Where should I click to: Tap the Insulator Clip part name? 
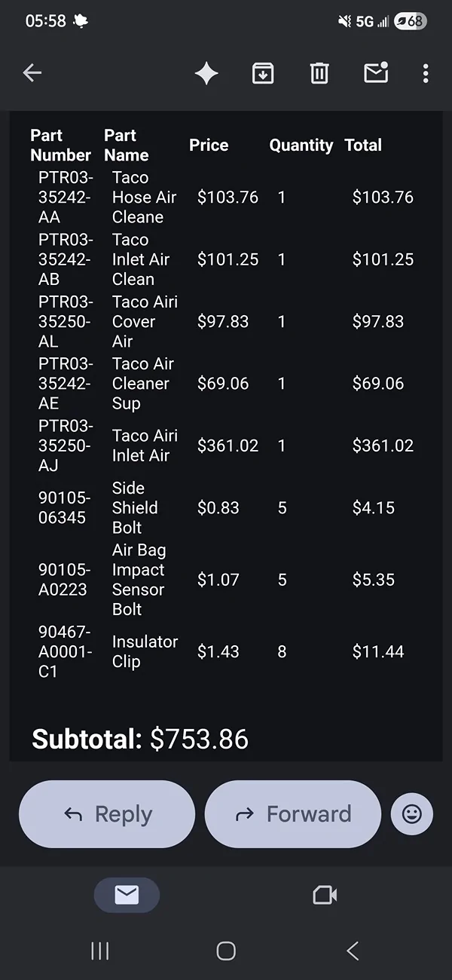click(145, 651)
